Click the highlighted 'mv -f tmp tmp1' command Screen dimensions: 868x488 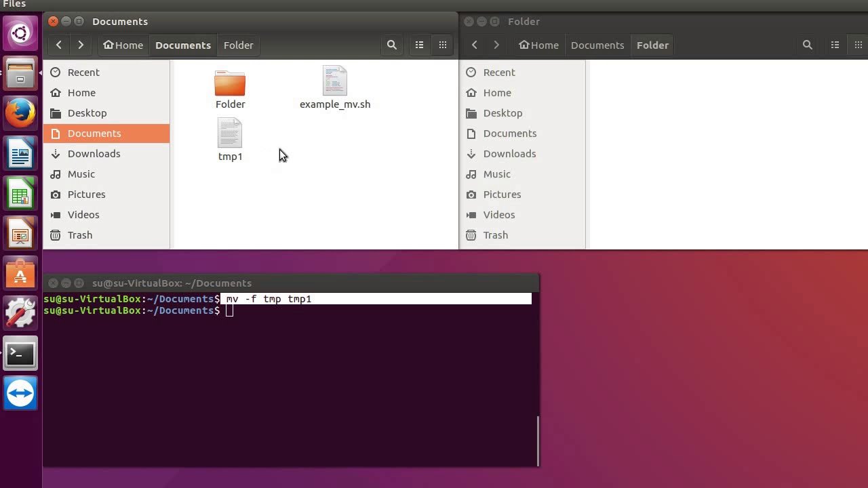tap(269, 299)
